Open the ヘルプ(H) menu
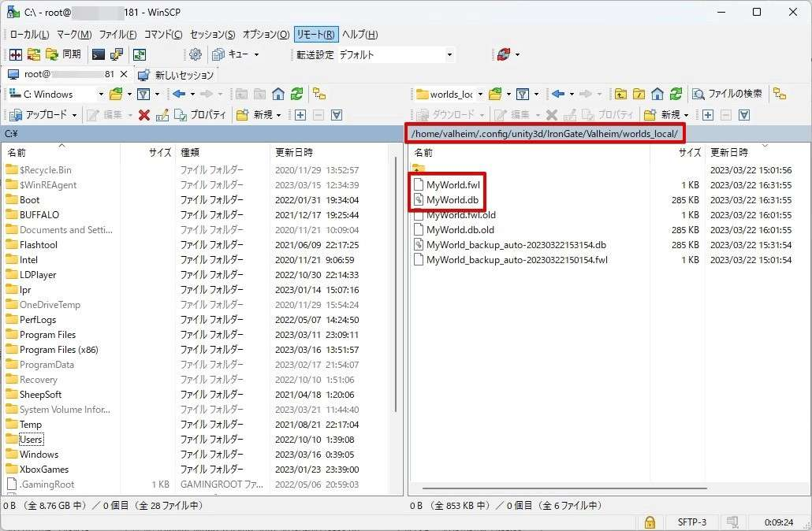 pos(359,34)
